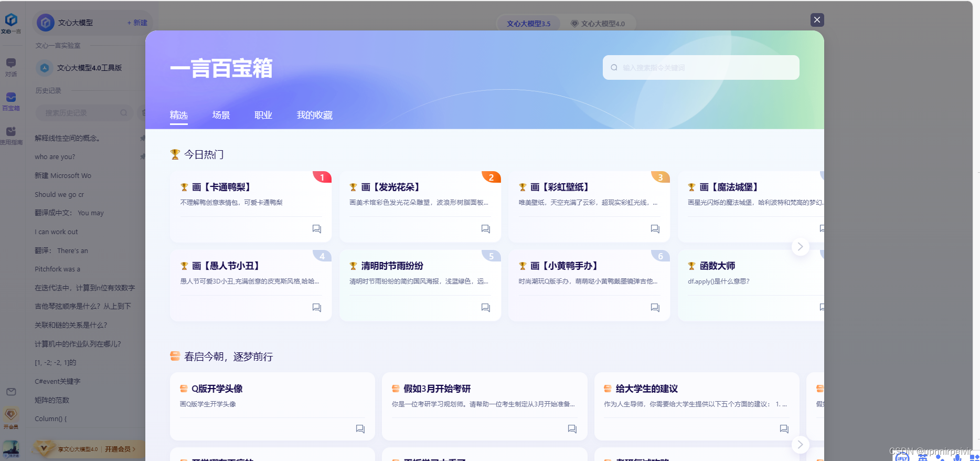The height and width of the screenshot is (461, 980).
Task: Switch to 文心大模型4.0 model
Action: point(598,24)
